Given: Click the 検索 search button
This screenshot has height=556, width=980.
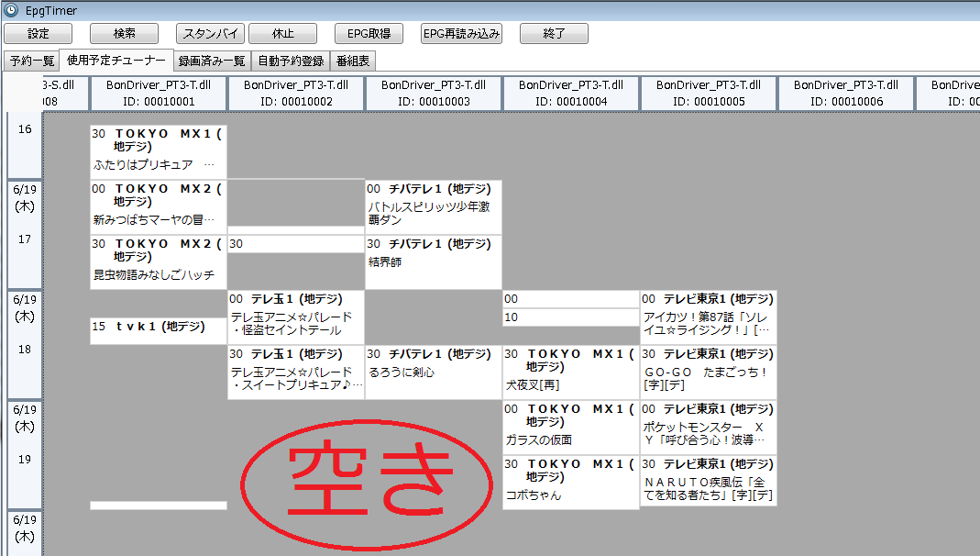Looking at the screenshot, I should pos(124,33).
